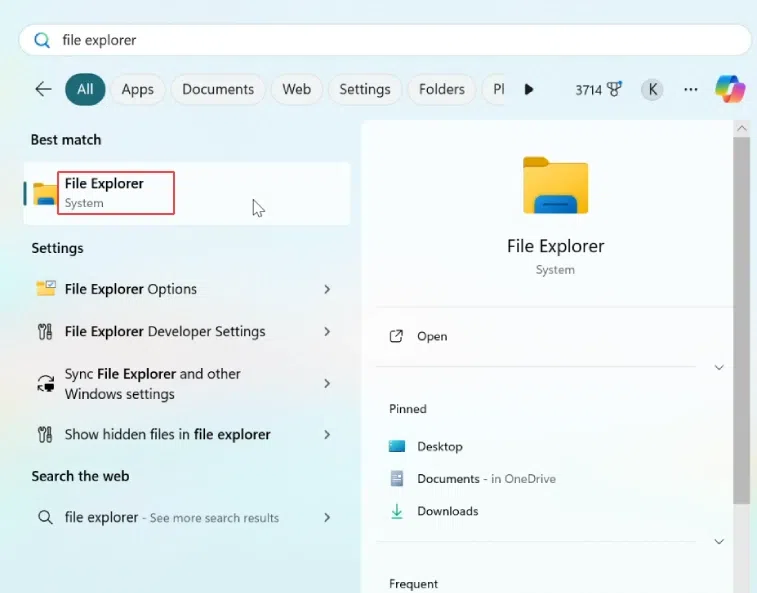
Task: Open the K user account avatar
Action: pos(652,89)
